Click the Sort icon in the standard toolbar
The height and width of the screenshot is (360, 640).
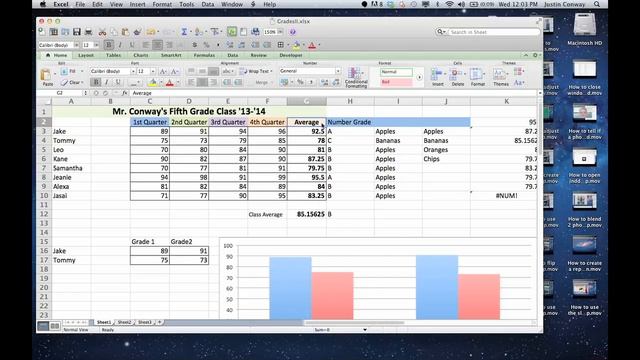[x=199, y=32]
